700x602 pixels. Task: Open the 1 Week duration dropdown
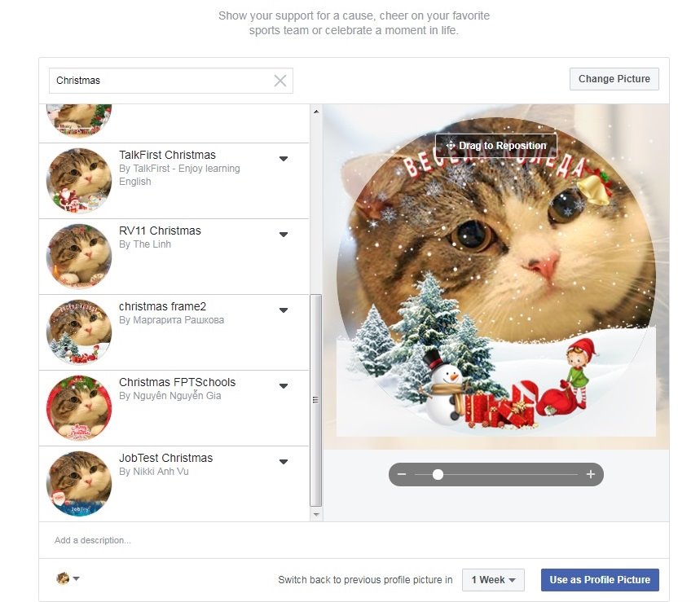[x=492, y=580]
